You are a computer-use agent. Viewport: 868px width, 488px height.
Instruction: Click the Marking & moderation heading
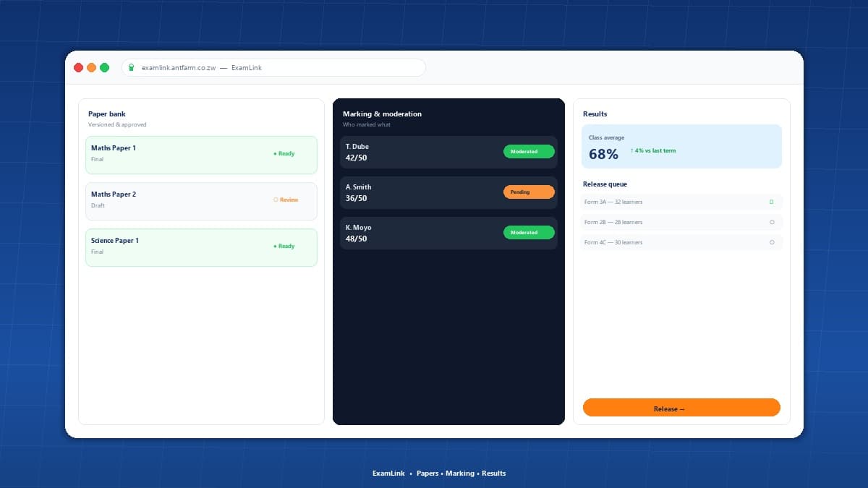pos(382,114)
